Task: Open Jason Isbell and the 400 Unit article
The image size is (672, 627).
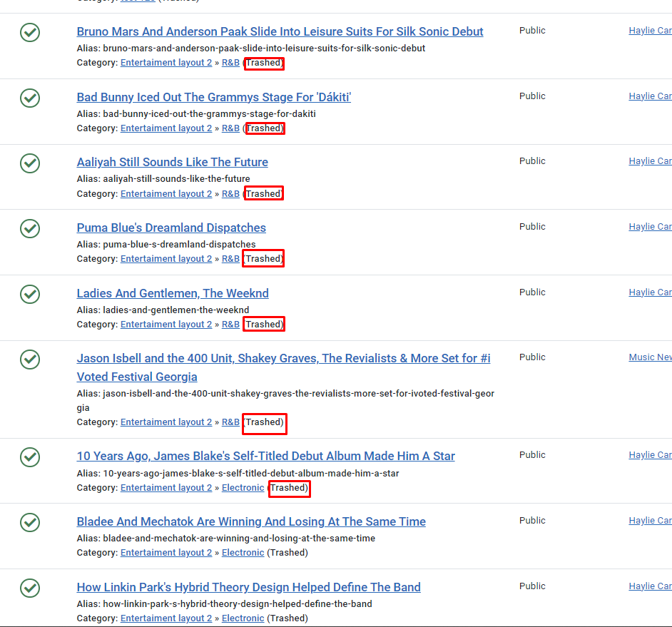Action: [x=283, y=367]
